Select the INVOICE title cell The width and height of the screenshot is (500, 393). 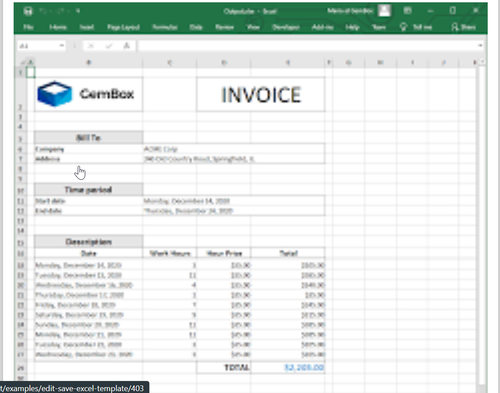(261, 95)
